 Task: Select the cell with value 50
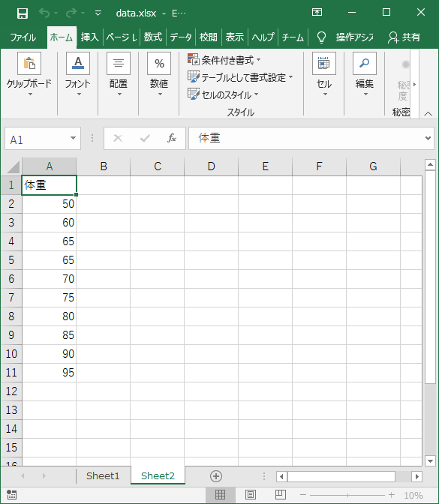click(50, 204)
